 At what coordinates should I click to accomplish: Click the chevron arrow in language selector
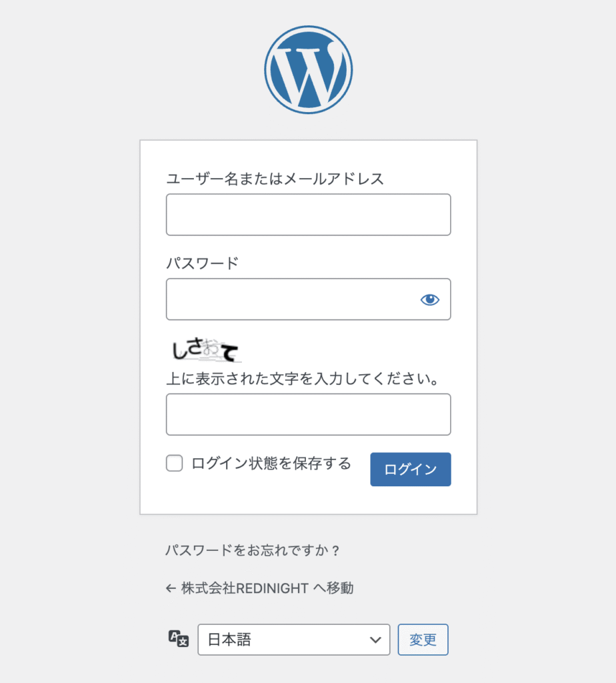click(375, 640)
